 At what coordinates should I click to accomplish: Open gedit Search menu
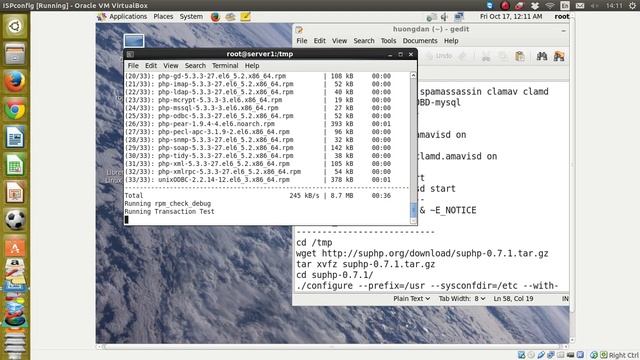tap(364, 41)
